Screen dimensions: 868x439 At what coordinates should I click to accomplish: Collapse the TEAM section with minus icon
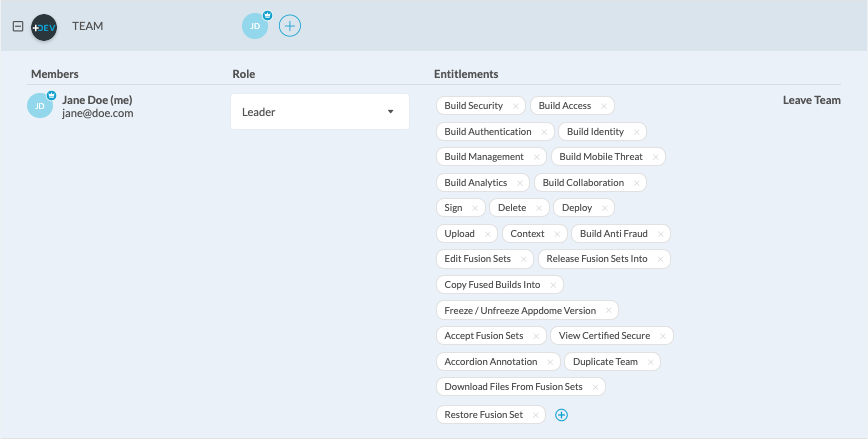click(17, 26)
